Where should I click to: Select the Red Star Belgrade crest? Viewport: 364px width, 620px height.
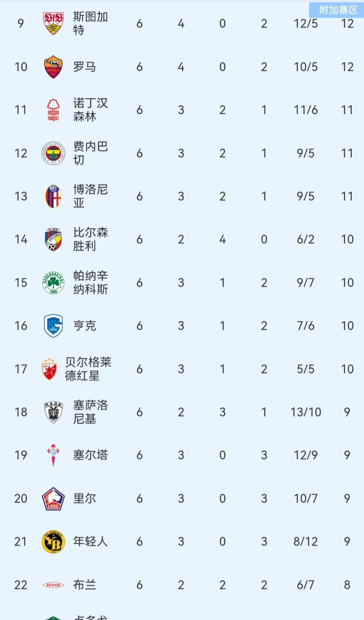pyautogui.click(x=49, y=369)
